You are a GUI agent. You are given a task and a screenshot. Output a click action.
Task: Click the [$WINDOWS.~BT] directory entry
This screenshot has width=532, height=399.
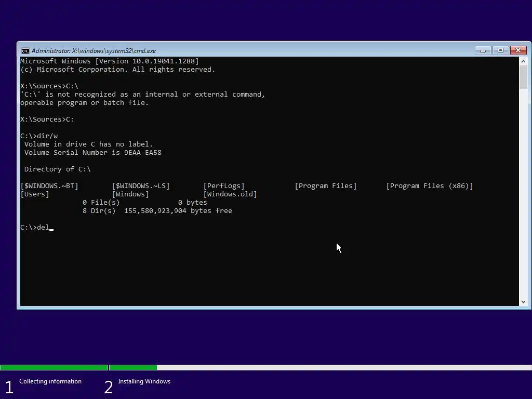click(x=49, y=185)
